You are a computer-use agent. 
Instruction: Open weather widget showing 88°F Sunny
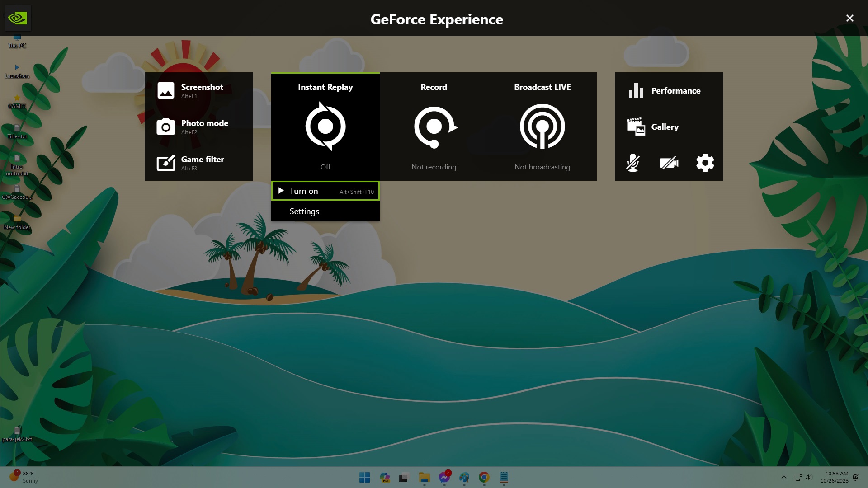(x=24, y=477)
